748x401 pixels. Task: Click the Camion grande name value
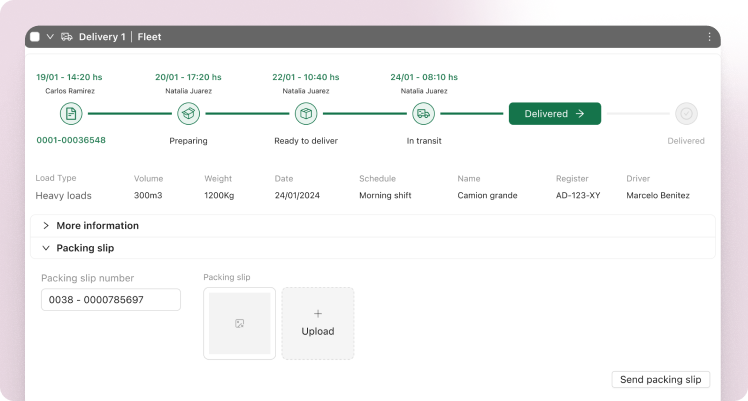487,195
